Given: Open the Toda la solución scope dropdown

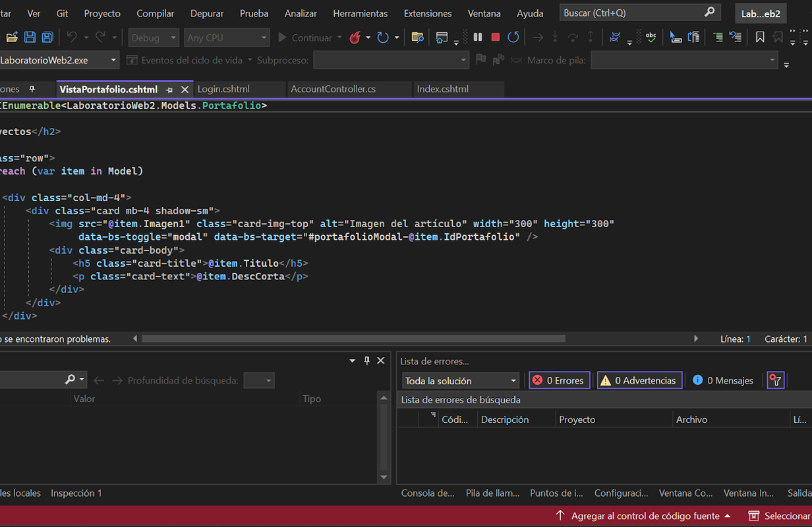Looking at the screenshot, I should tap(461, 380).
